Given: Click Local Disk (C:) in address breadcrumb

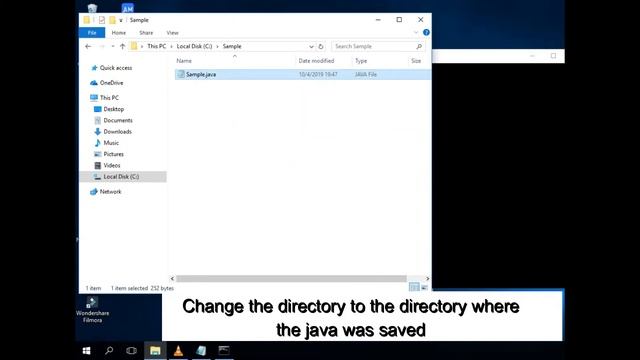Looking at the screenshot, I should tap(194, 47).
